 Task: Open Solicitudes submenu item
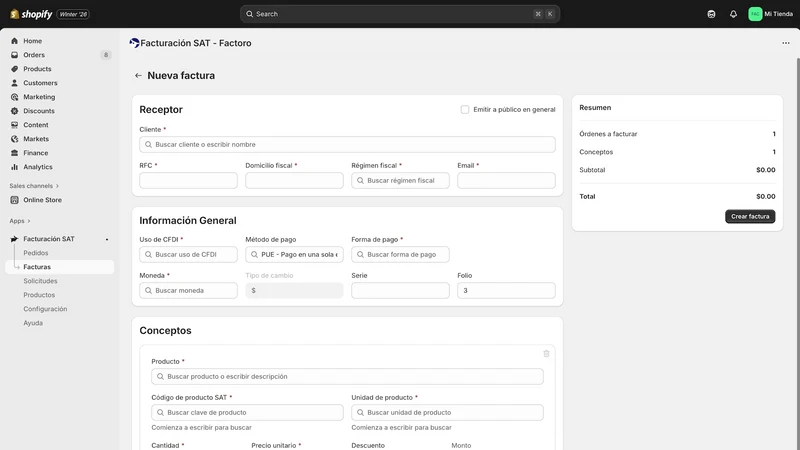click(x=40, y=281)
